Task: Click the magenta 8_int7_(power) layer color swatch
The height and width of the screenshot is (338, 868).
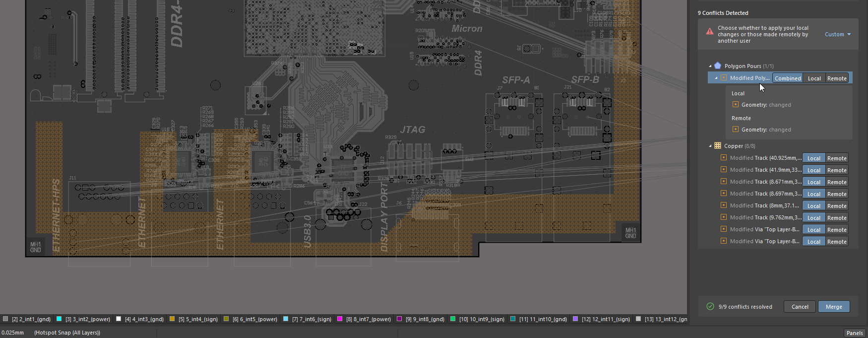Action: (340, 319)
